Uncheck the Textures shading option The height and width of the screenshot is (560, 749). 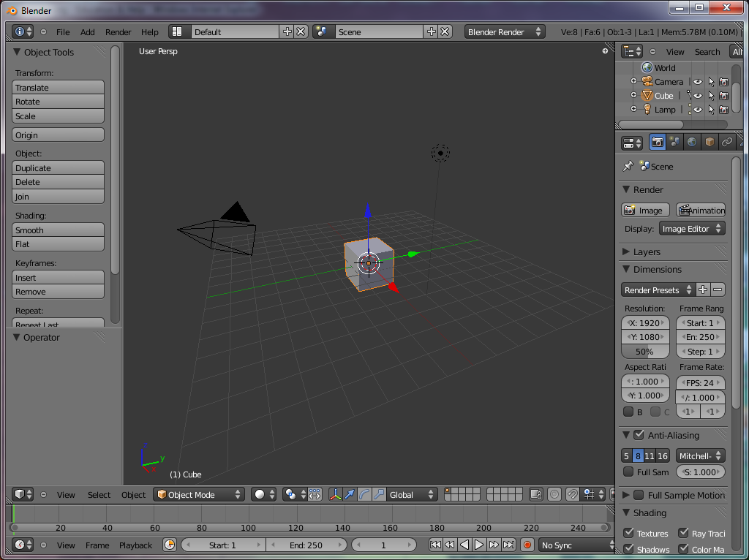[628, 533]
